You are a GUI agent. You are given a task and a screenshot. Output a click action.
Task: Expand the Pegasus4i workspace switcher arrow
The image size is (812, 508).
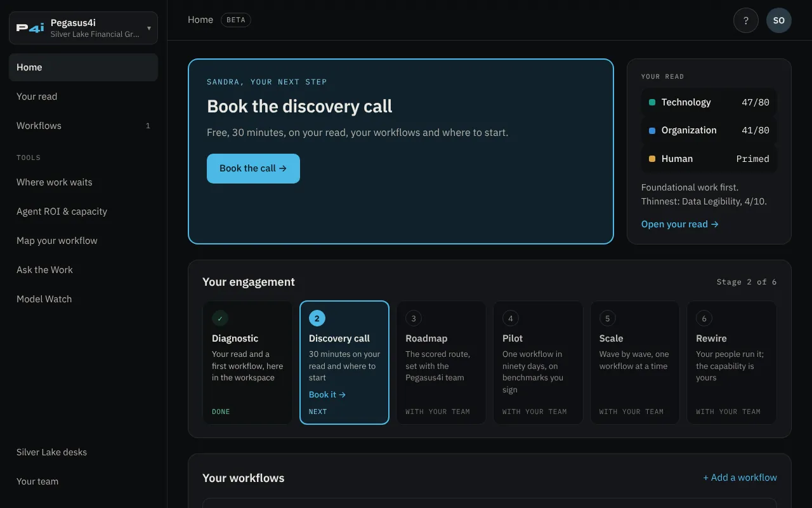point(148,28)
